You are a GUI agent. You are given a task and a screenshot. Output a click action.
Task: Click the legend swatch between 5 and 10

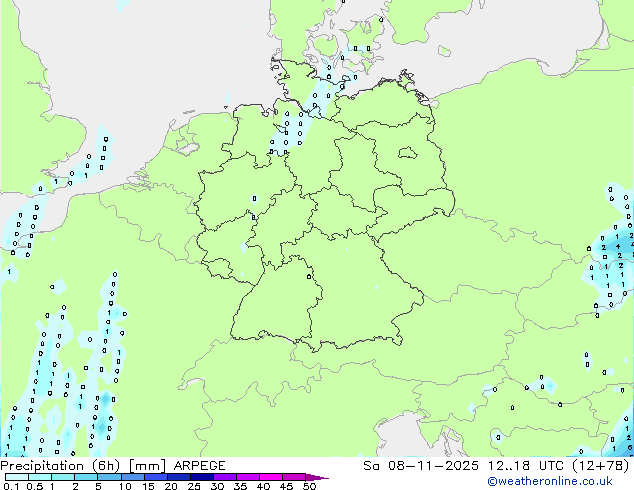pos(109,477)
